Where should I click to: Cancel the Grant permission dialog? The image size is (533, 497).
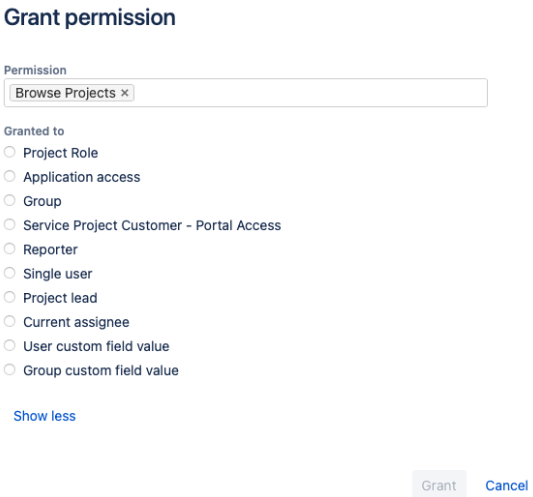[506, 485]
